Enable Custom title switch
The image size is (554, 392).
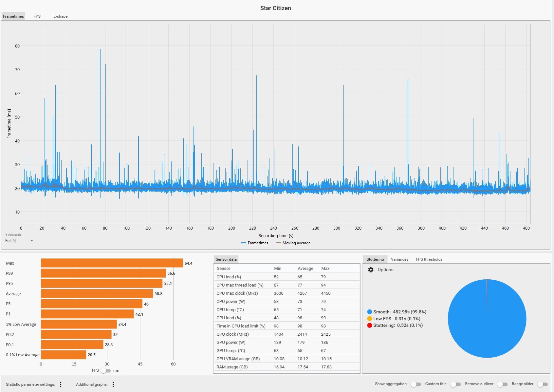[x=455, y=384]
